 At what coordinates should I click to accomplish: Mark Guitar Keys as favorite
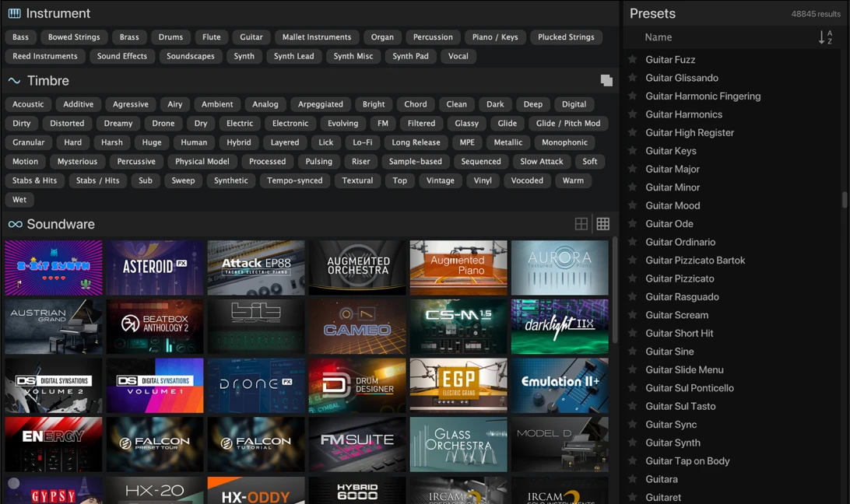click(x=632, y=151)
